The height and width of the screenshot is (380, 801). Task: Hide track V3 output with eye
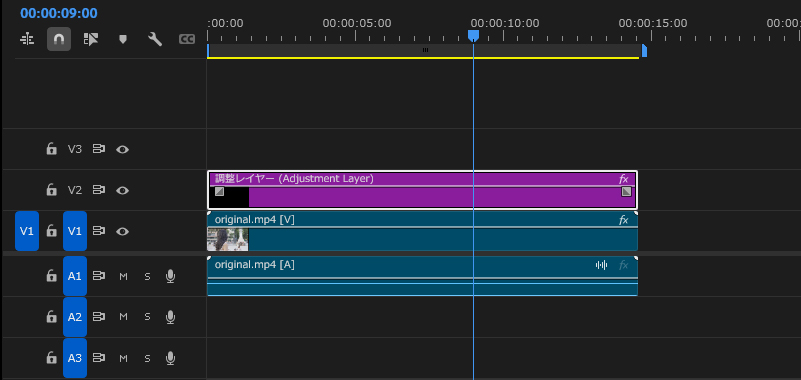click(122, 149)
